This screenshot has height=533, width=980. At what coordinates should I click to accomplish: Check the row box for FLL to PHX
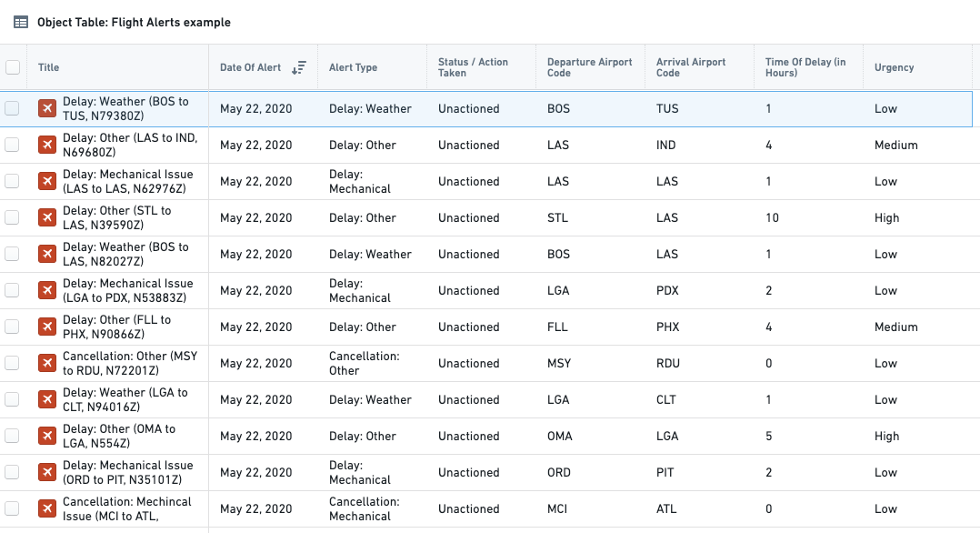[x=12, y=327]
